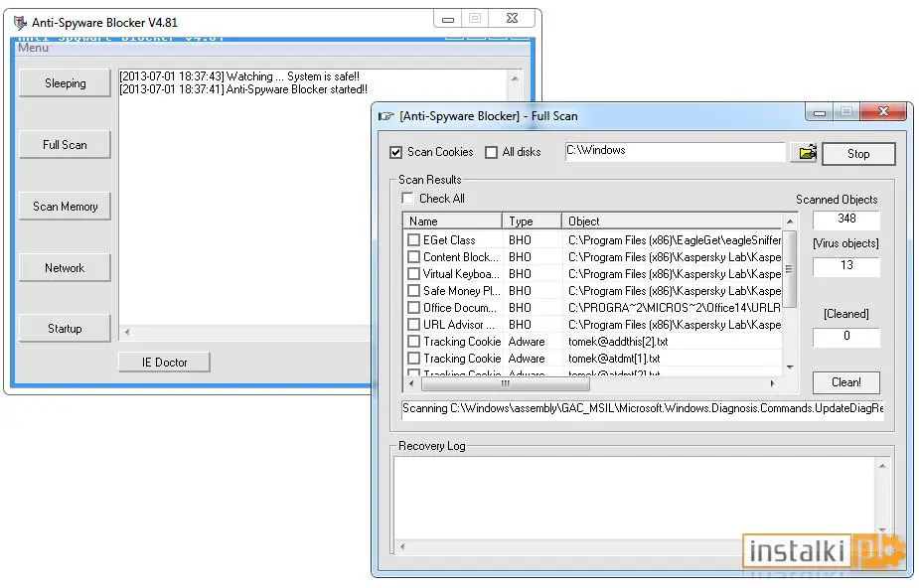Click scan results scrollbar down arrow
Viewport: 919px width, 588px height.
790,367
